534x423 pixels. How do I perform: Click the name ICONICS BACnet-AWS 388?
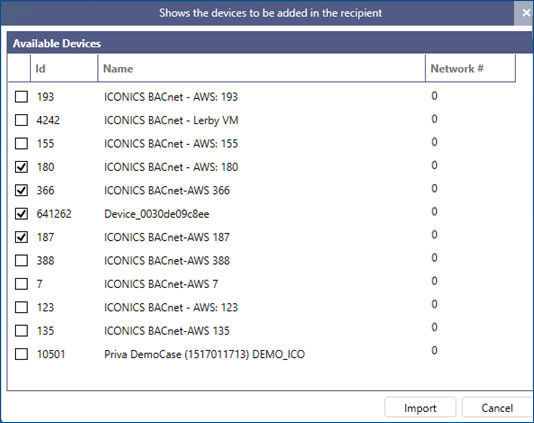tap(167, 261)
